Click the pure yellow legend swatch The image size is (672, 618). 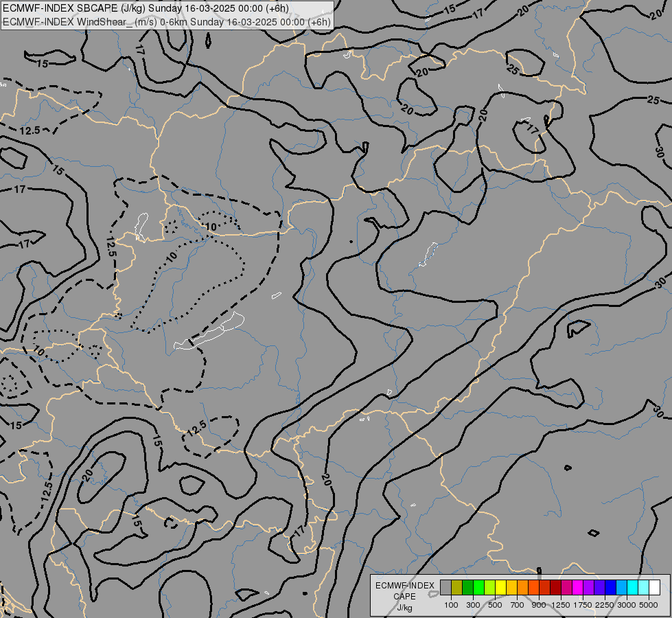tap(500, 587)
